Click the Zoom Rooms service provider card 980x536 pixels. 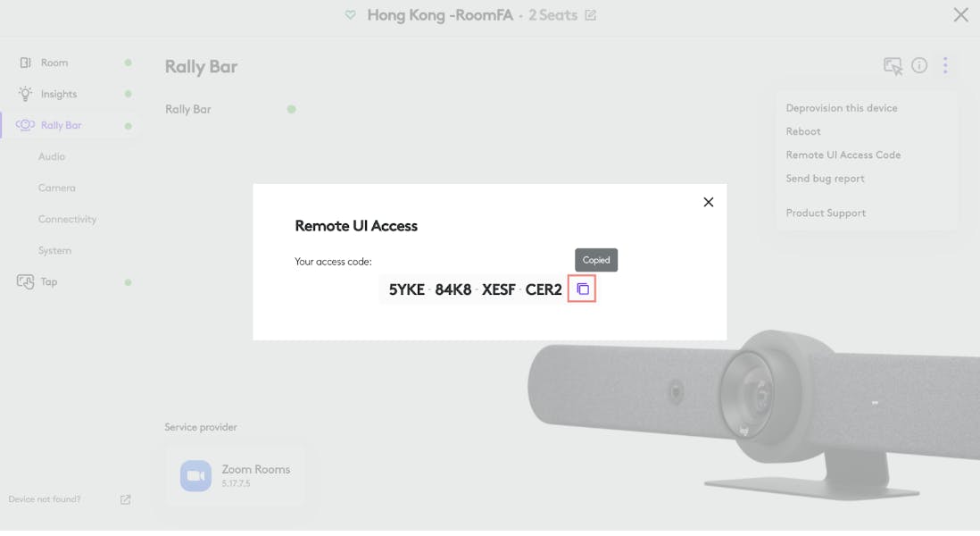[235, 476]
